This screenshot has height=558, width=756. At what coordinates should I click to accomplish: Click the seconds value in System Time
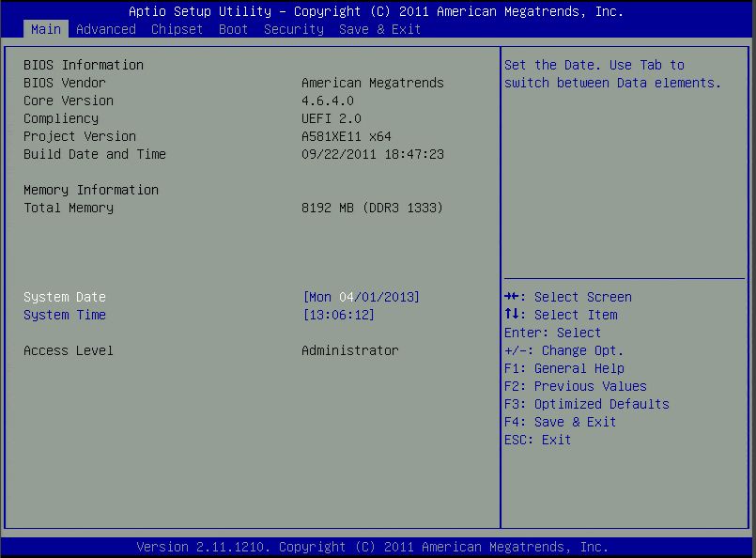pyautogui.click(x=358, y=315)
